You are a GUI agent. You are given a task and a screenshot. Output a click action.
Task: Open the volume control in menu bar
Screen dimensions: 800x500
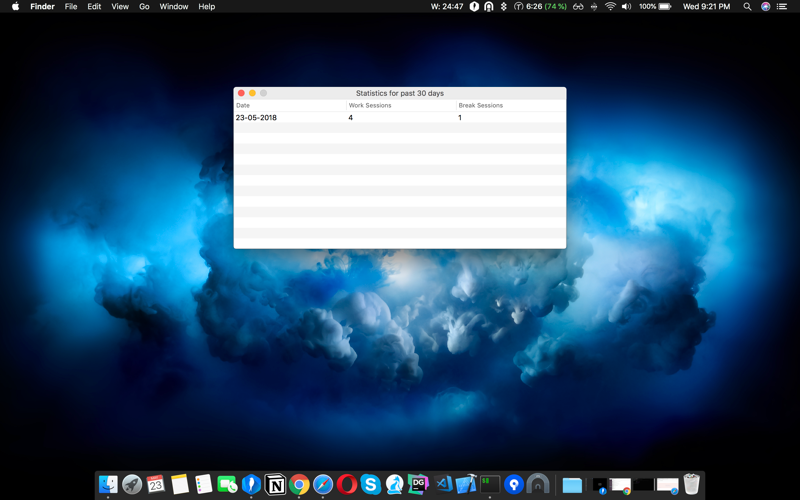coord(627,7)
